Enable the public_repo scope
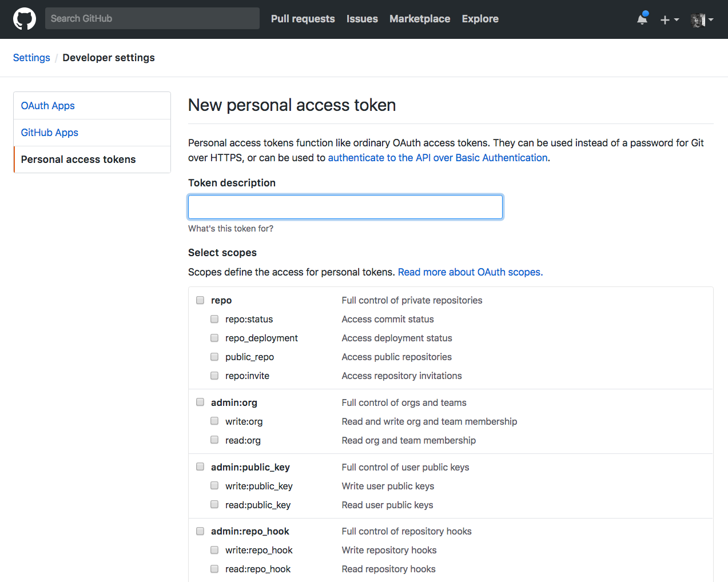This screenshot has height=582, width=728. [x=214, y=356]
